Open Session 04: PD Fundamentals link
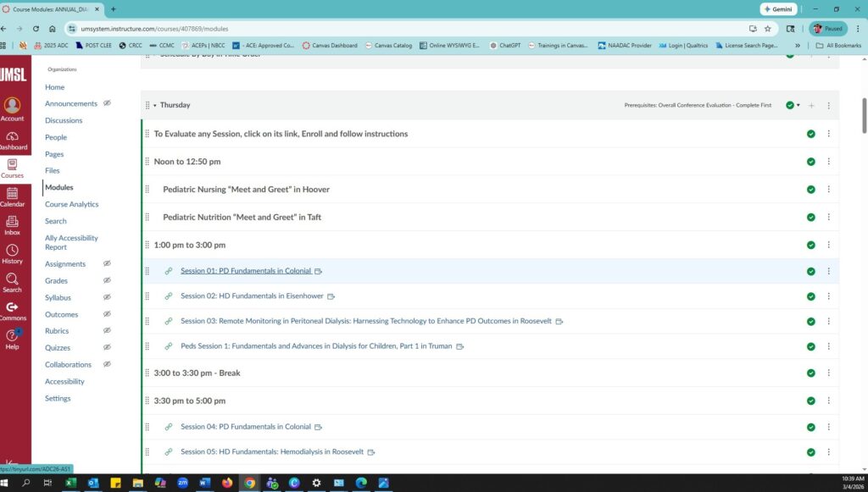Screen dimensions: 868x492 (245, 427)
